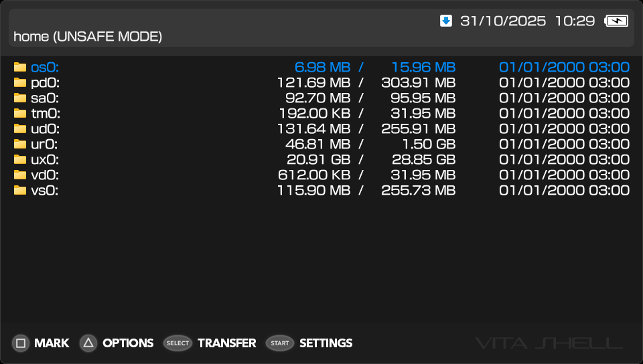Select the vd0: partition name

click(x=45, y=175)
